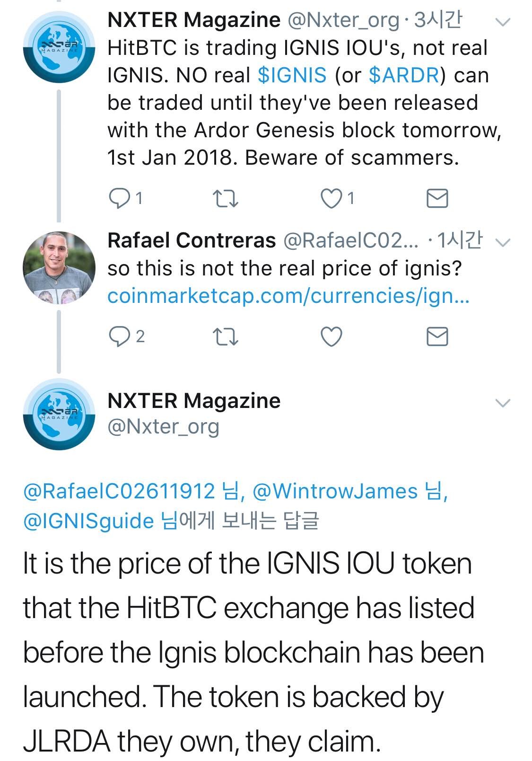Send NXTER's first tweet via direct message
The image size is (532, 761).
pyautogui.click(x=437, y=199)
